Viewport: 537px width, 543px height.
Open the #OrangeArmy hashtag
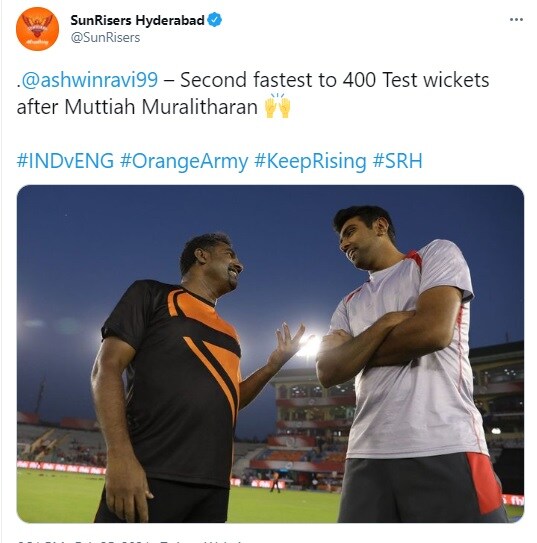tap(184, 161)
